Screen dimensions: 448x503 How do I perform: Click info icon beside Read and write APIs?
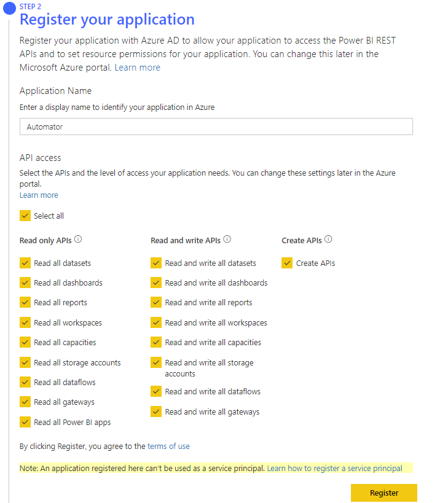pos(227,240)
